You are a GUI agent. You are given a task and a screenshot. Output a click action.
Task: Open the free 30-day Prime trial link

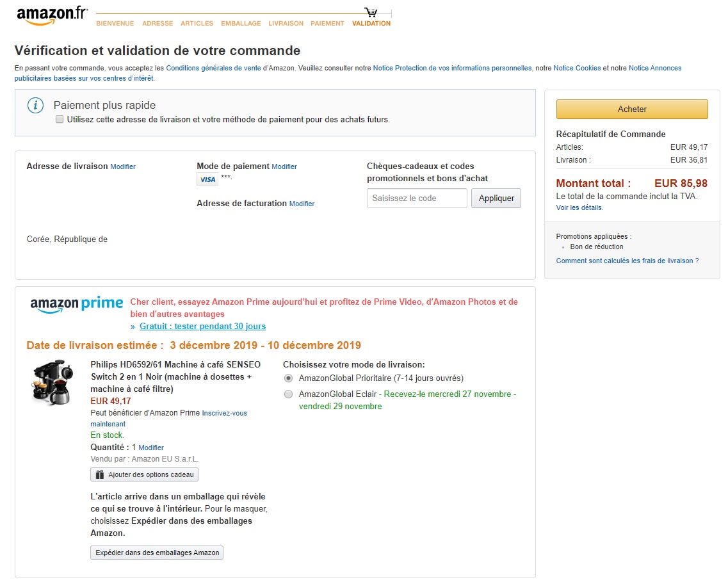202,327
